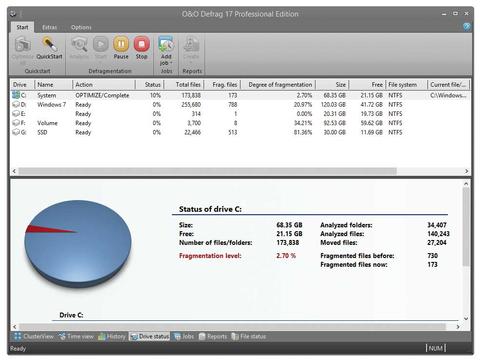Click the application menu icon in title bar
The width and height of the screenshot is (480, 362).
(13, 14)
